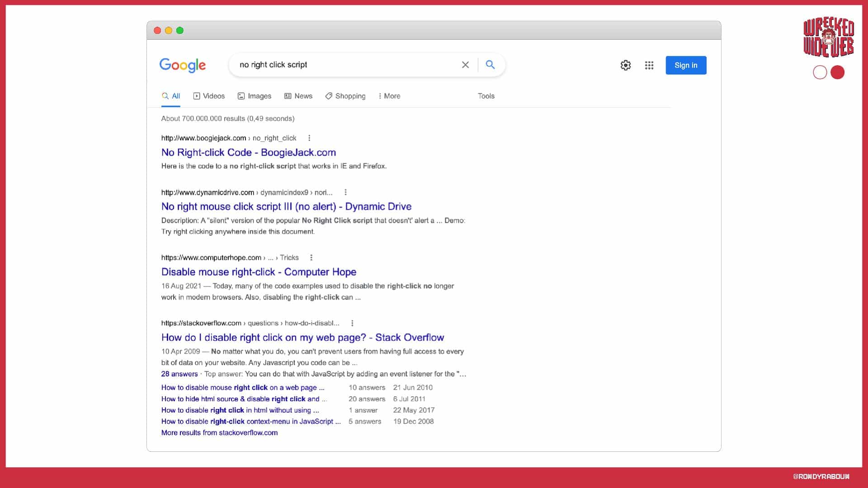The height and width of the screenshot is (488, 868).
Task: Click the Sign in button
Action: tap(686, 65)
